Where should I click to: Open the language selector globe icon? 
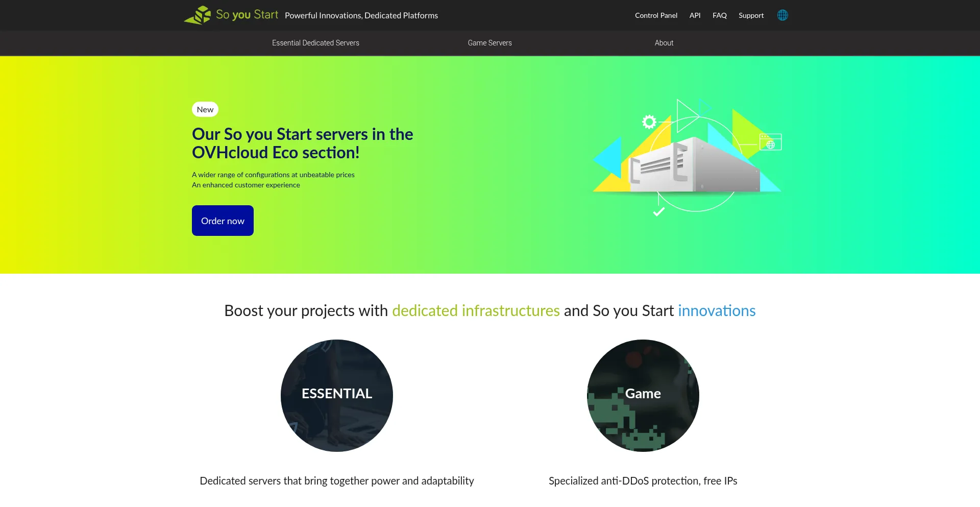(782, 15)
